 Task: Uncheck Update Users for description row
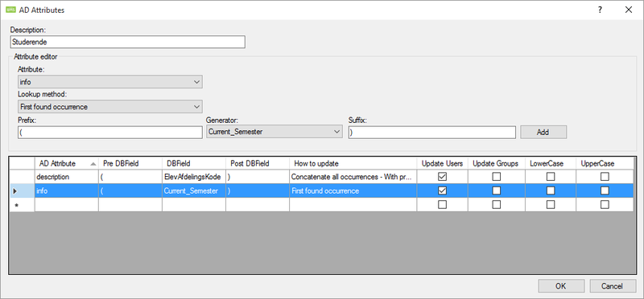pos(442,177)
